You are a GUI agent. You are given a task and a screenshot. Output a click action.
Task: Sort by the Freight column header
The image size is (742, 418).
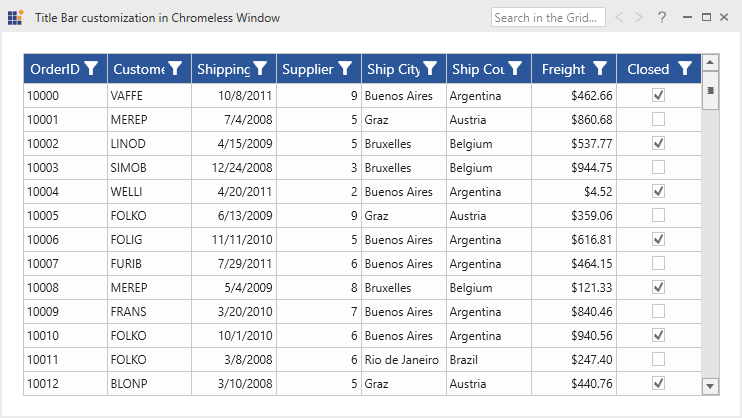pos(563,69)
